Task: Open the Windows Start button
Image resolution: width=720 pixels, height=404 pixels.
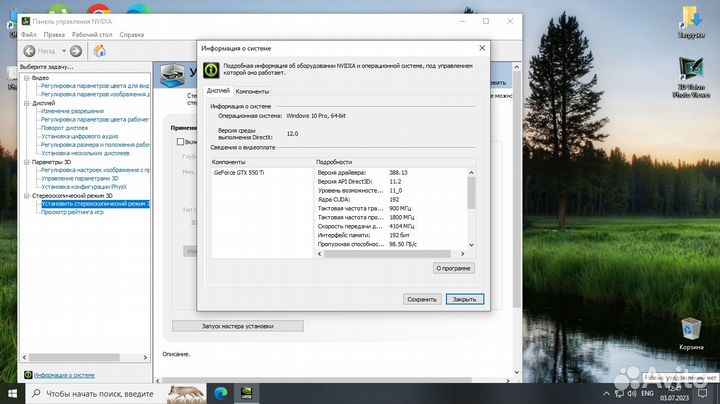Action: pos(12,394)
